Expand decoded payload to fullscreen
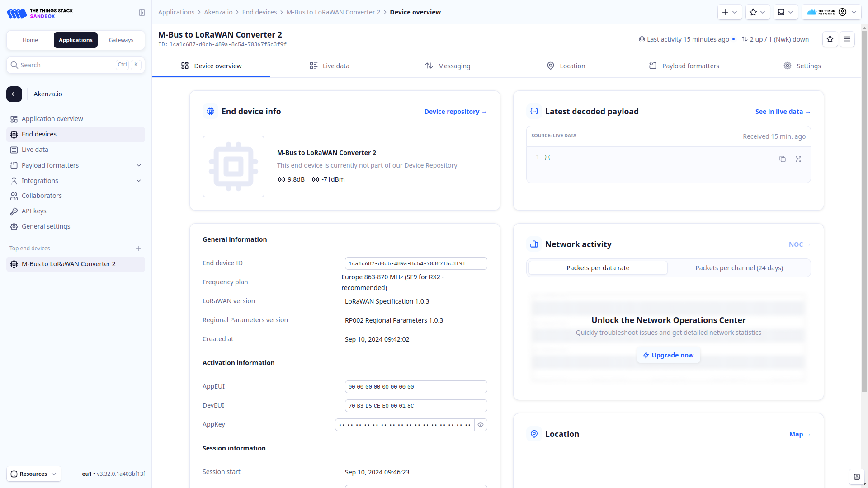Screen dimensions: 868x488 (798, 159)
